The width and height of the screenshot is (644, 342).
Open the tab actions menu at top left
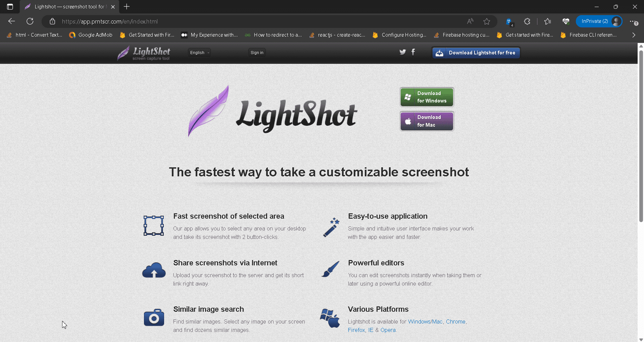pos(10,6)
